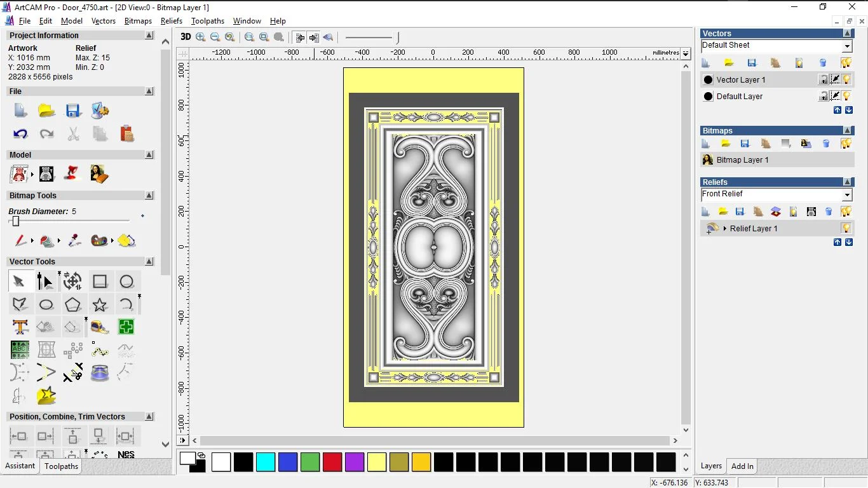
Task: Click the Save file icon in File panel
Action: (73, 111)
